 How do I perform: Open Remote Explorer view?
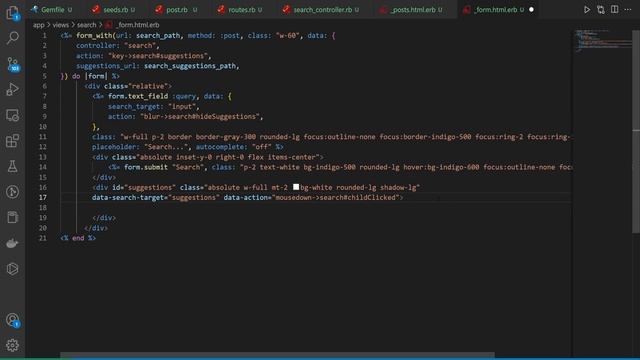coord(12,115)
